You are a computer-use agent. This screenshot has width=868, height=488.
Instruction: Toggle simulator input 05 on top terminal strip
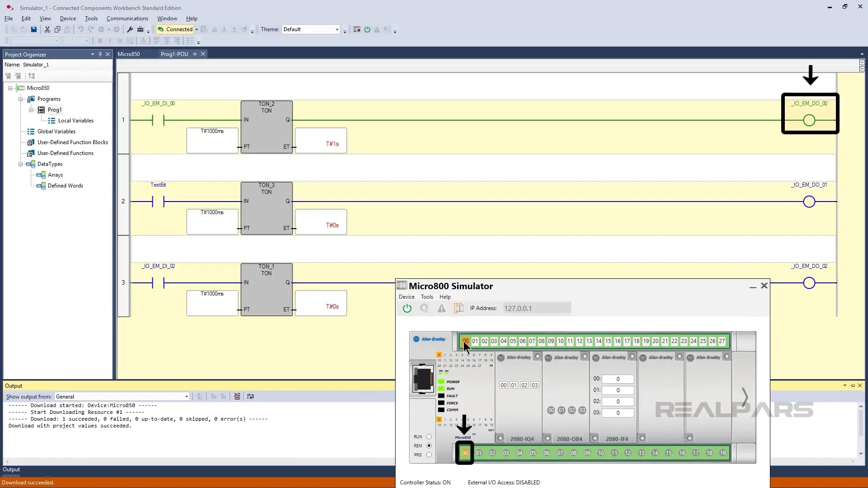tap(513, 341)
